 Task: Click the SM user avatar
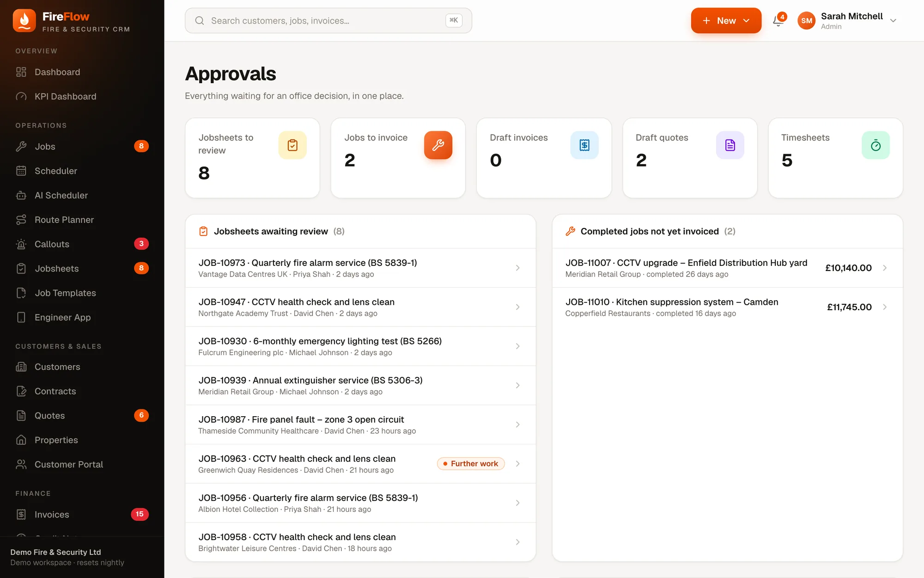(x=807, y=20)
